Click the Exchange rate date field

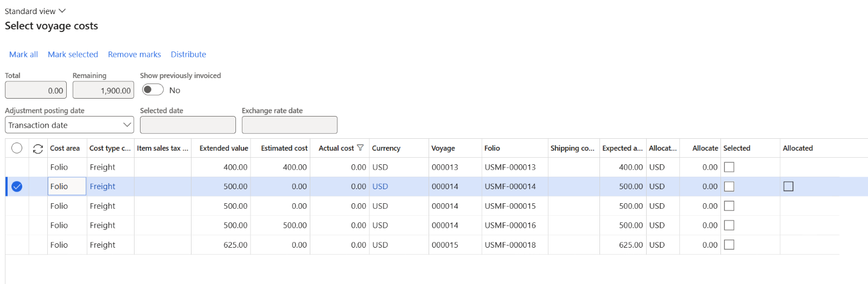(289, 125)
